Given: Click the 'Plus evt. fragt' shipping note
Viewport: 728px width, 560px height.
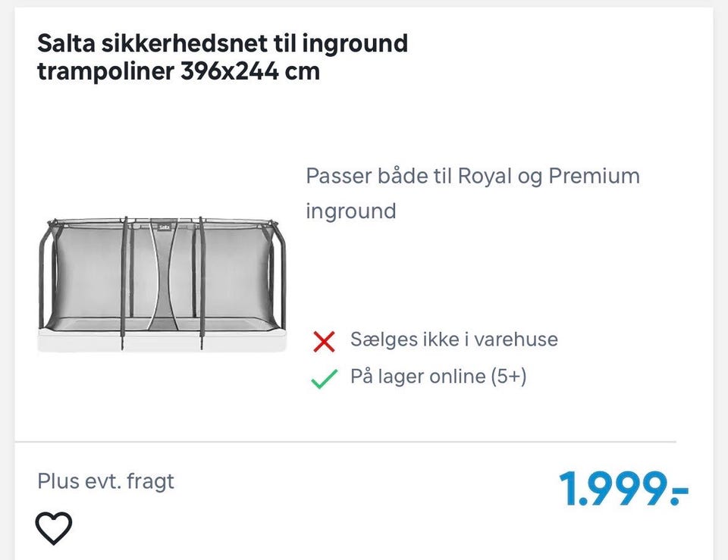Looking at the screenshot, I should pyautogui.click(x=106, y=481).
